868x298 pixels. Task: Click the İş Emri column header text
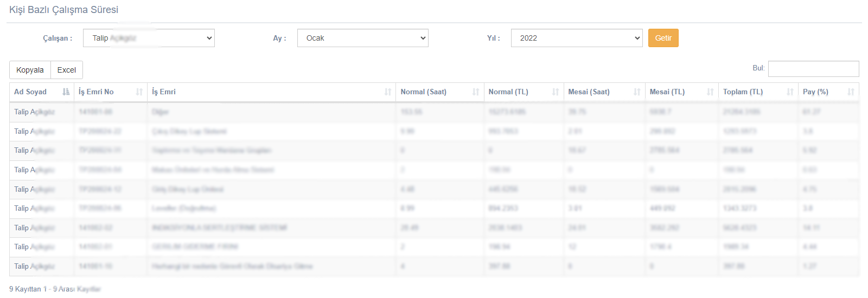[x=164, y=92]
